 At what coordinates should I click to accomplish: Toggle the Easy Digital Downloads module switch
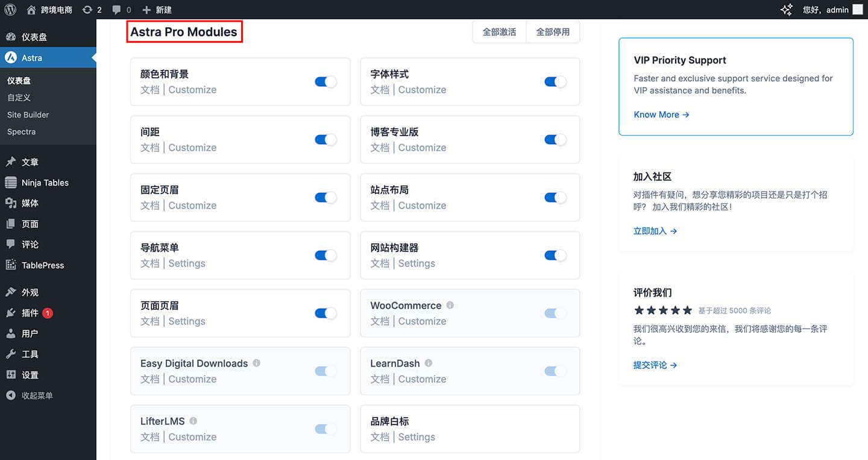tap(325, 371)
